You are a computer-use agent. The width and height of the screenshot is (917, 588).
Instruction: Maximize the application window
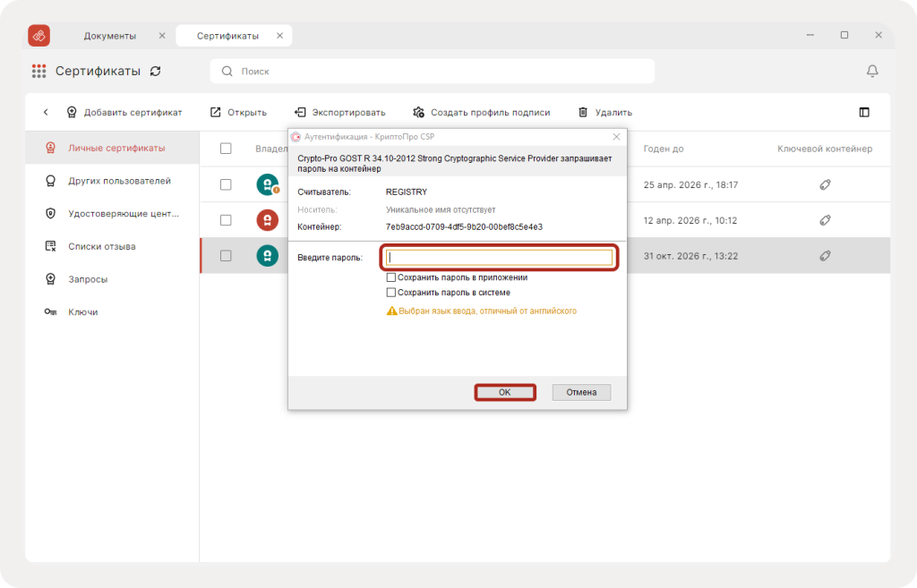pos(844,35)
